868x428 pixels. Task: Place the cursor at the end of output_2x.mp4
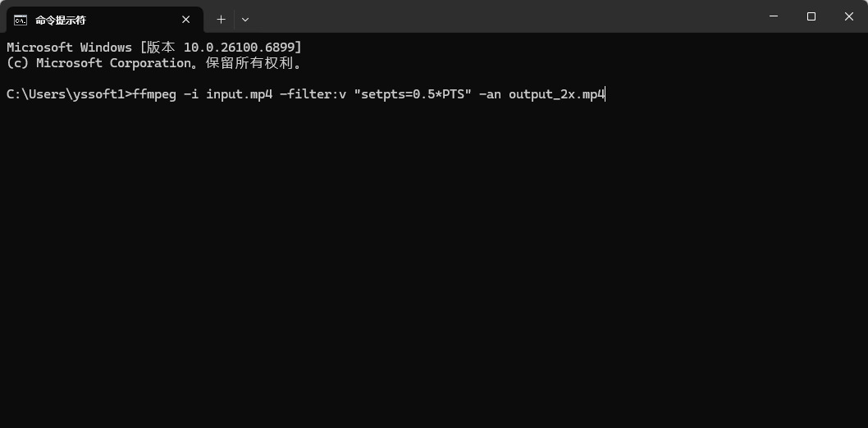pos(605,94)
